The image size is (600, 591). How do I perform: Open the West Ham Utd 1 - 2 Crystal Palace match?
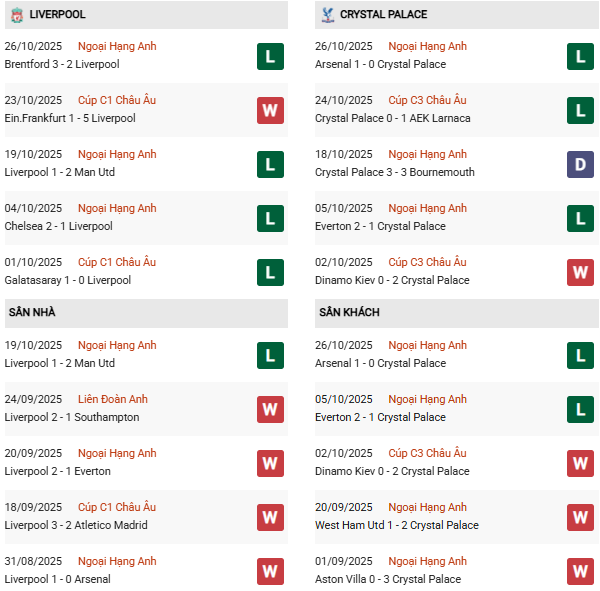(x=397, y=525)
